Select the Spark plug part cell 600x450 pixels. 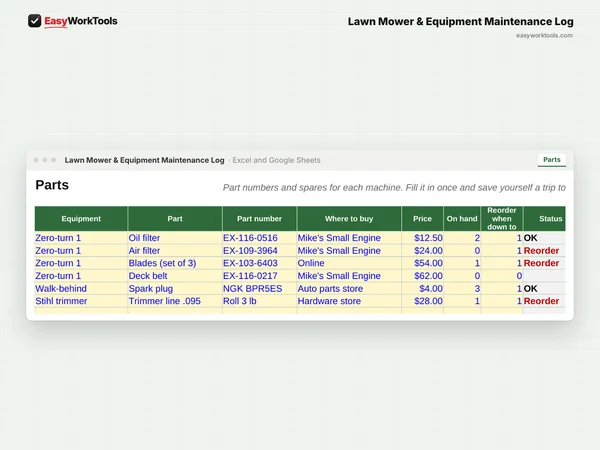pos(175,289)
